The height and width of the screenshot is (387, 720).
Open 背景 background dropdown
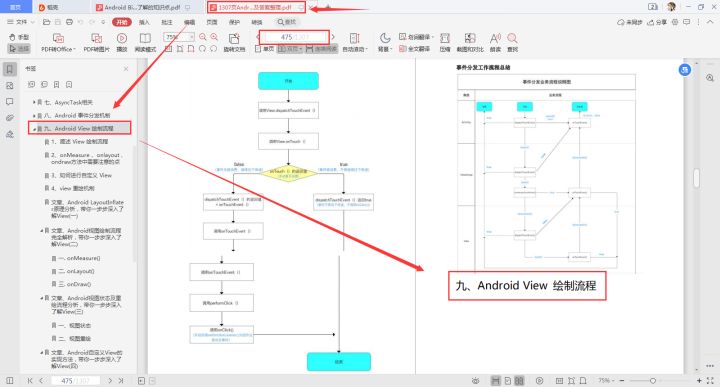385,43
